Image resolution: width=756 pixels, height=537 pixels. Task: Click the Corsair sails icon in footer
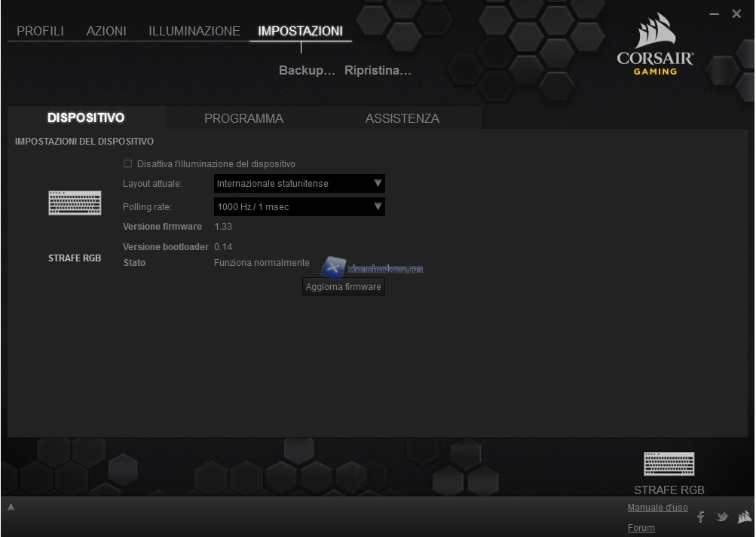click(744, 517)
